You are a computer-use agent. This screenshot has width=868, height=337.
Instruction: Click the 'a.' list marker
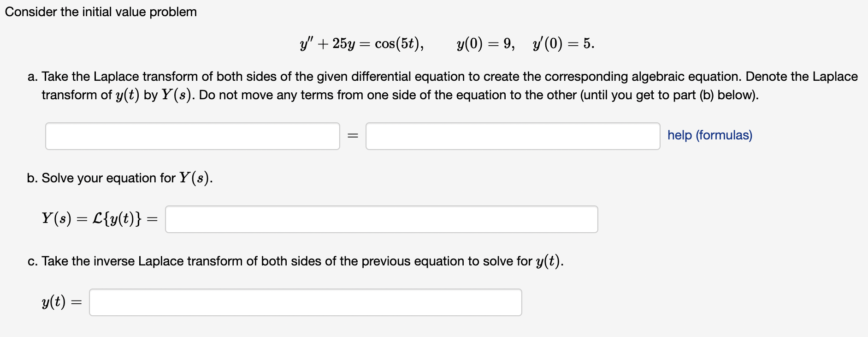33,77
